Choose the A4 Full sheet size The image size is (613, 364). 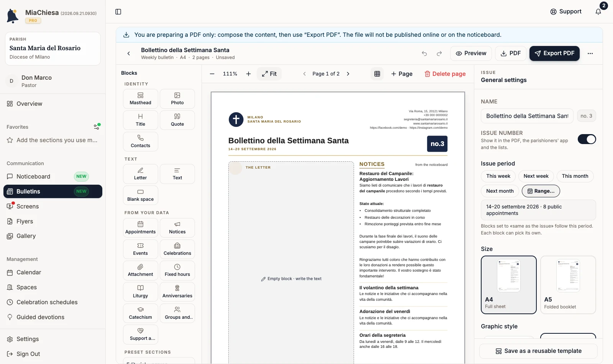coord(509,285)
